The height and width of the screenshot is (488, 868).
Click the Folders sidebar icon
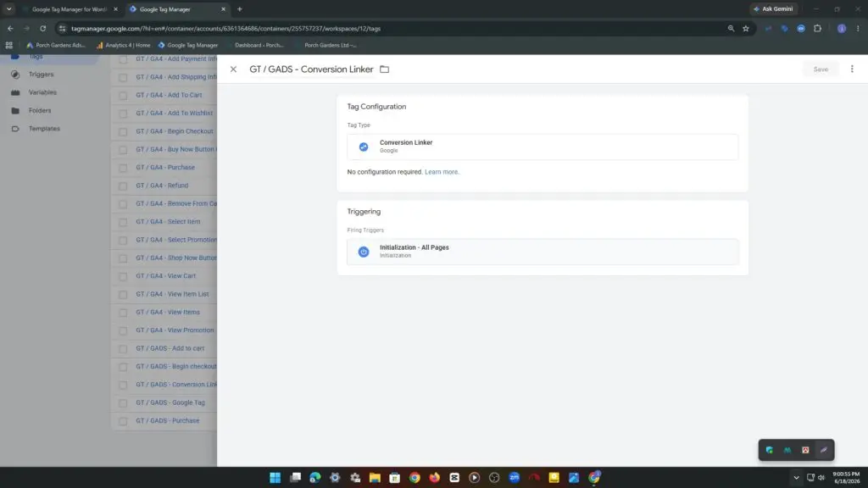15,111
